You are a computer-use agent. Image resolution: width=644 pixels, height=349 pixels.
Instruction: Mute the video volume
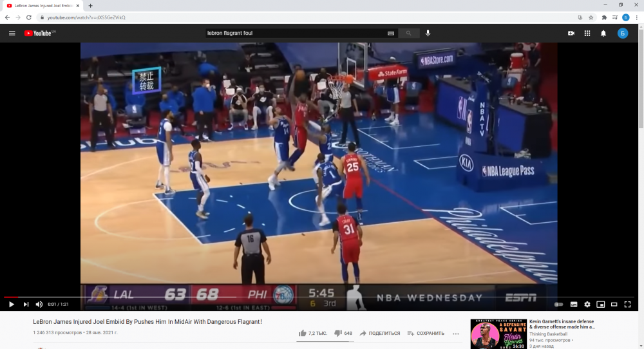click(39, 304)
